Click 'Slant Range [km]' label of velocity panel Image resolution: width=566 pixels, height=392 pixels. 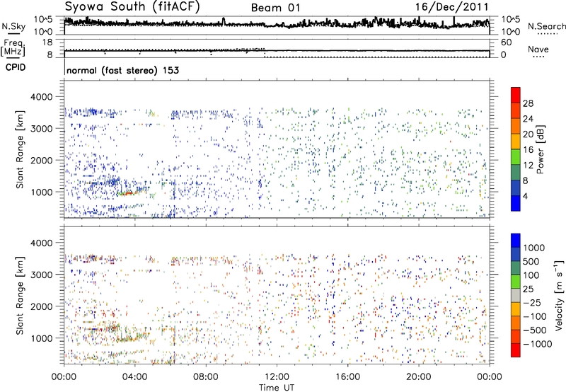tap(20, 295)
